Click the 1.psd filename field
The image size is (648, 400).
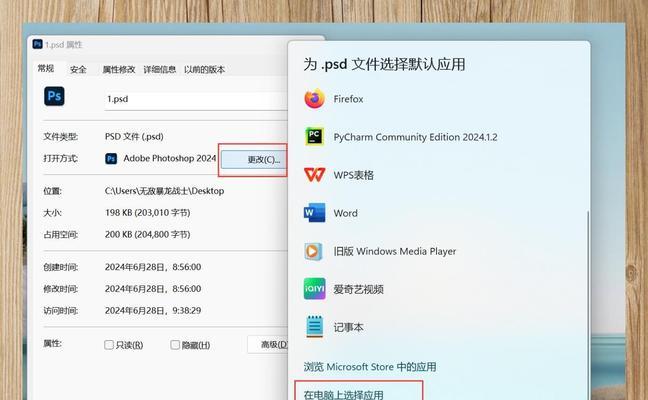[x=196, y=100]
